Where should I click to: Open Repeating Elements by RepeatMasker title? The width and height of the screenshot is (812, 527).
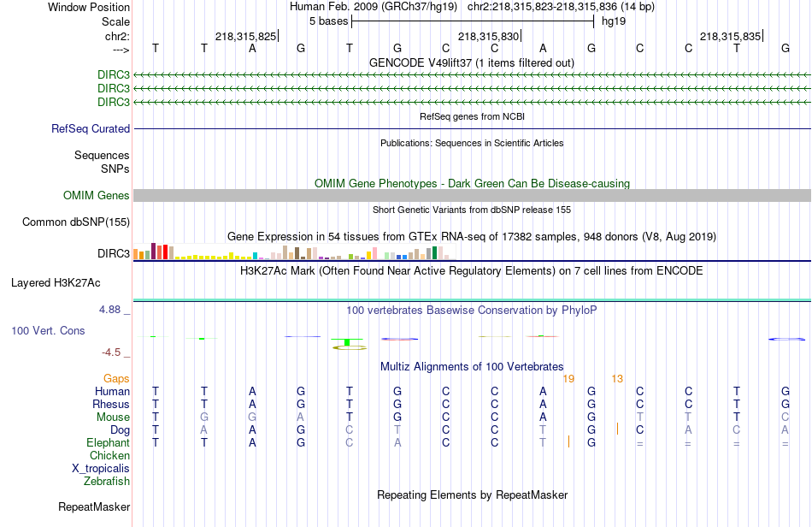472,495
